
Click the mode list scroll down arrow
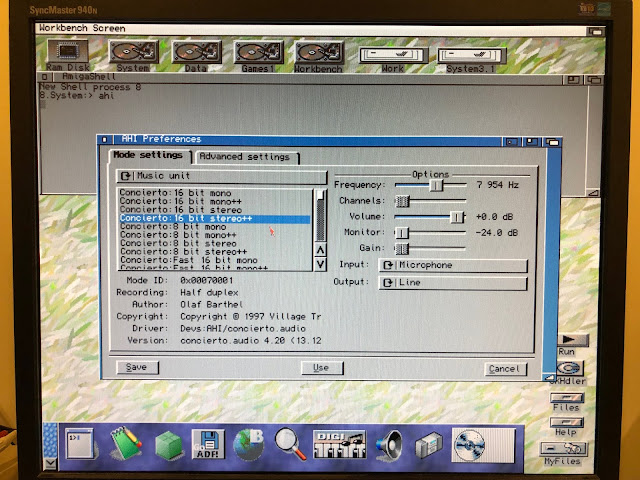[x=321, y=264]
